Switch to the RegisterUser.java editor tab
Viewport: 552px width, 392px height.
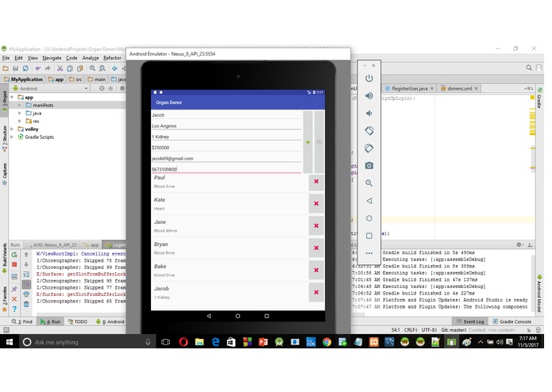[x=409, y=89]
